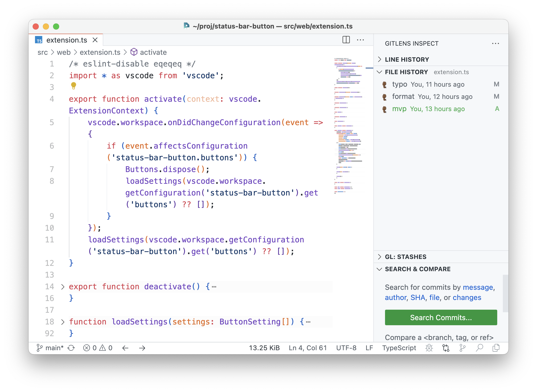Click the split editor right icon
This screenshot has height=392, width=537.
coord(346,40)
